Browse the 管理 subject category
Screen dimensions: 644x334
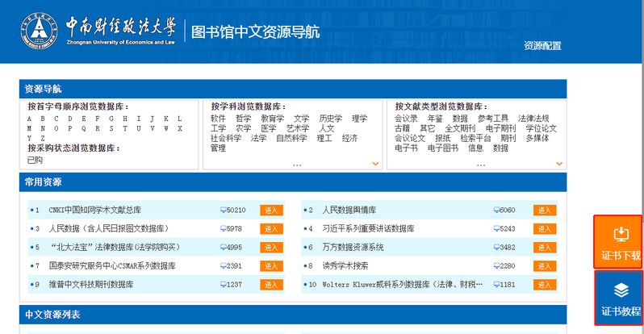(218, 148)
